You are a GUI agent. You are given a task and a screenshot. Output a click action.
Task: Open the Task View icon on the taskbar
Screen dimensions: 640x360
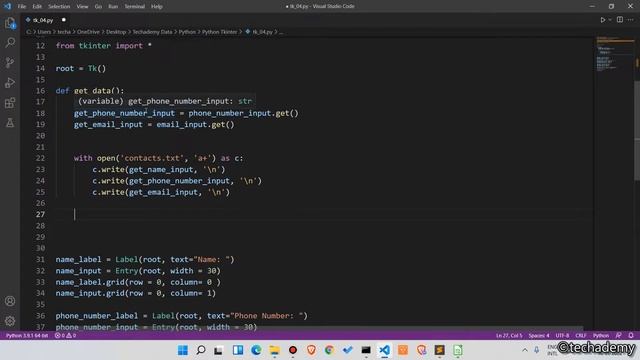pos(219,350)
